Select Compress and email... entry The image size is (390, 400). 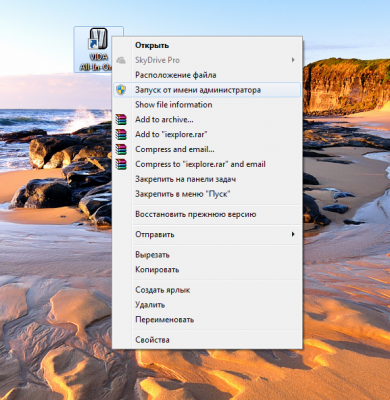[207, 149]
